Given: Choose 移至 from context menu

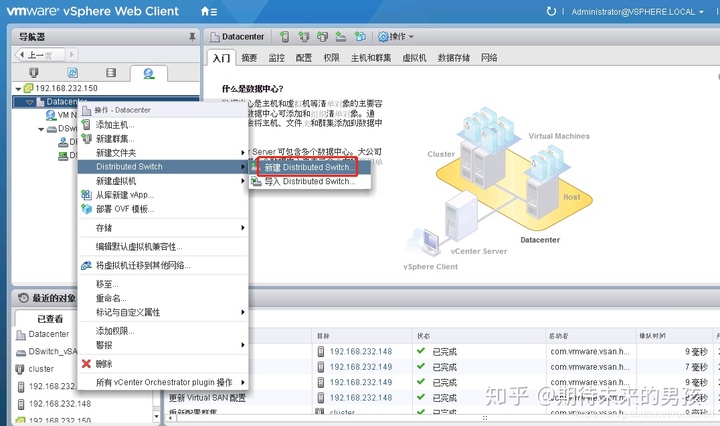Looking at the screenshot, I should pyautogui.click(x=163, y=284).
